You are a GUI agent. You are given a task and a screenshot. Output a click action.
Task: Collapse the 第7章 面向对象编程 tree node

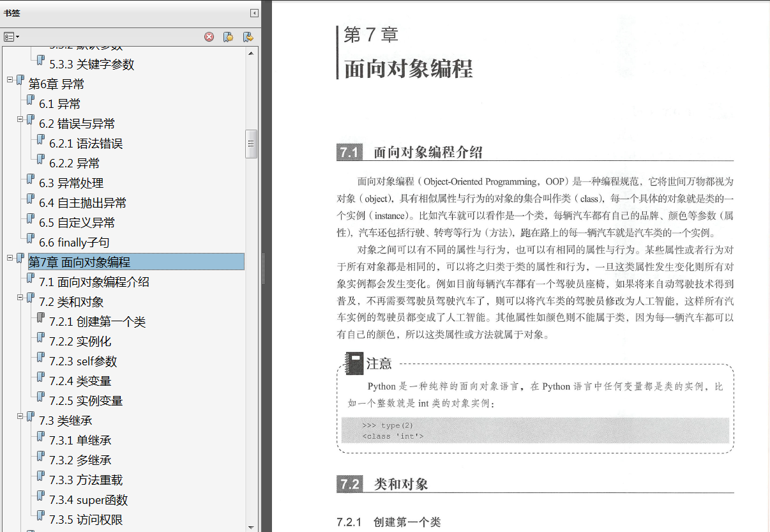click(10, 257)
